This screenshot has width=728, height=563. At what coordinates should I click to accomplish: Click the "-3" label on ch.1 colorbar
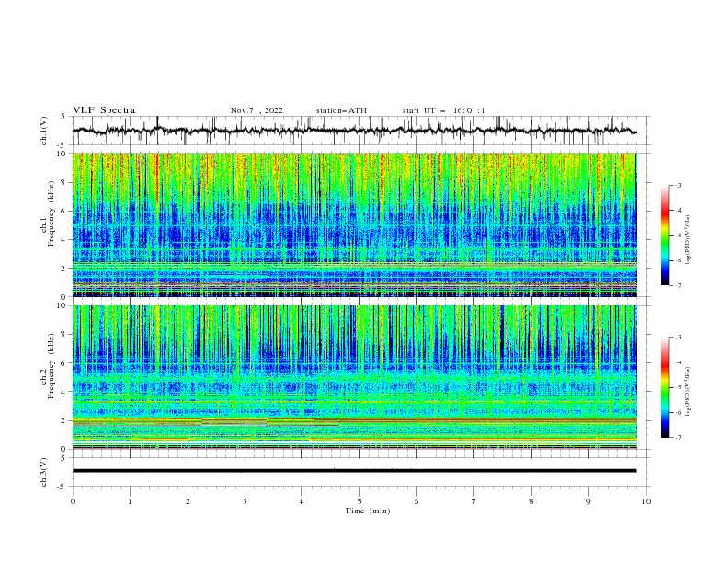(x=678, y=185)
